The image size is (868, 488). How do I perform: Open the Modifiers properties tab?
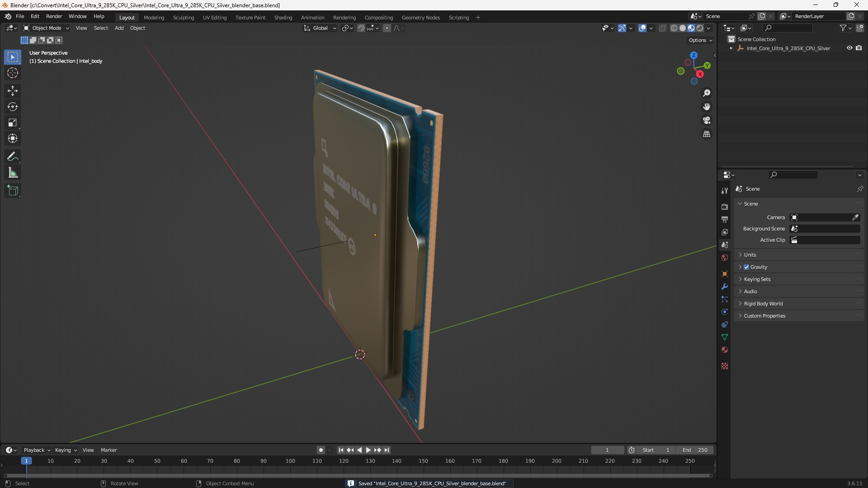[725, 286]
